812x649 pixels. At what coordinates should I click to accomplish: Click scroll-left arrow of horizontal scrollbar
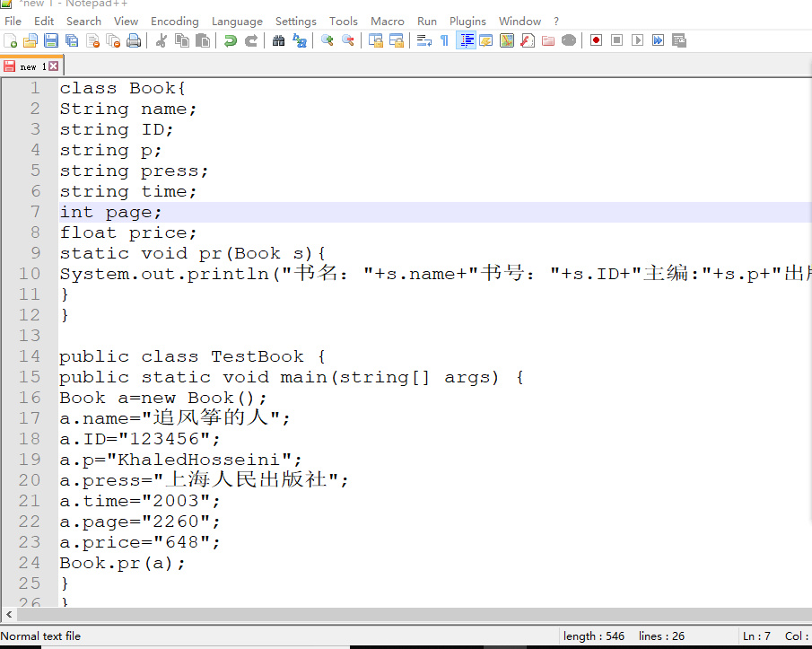pyautogui.click(x=9, y=614)
